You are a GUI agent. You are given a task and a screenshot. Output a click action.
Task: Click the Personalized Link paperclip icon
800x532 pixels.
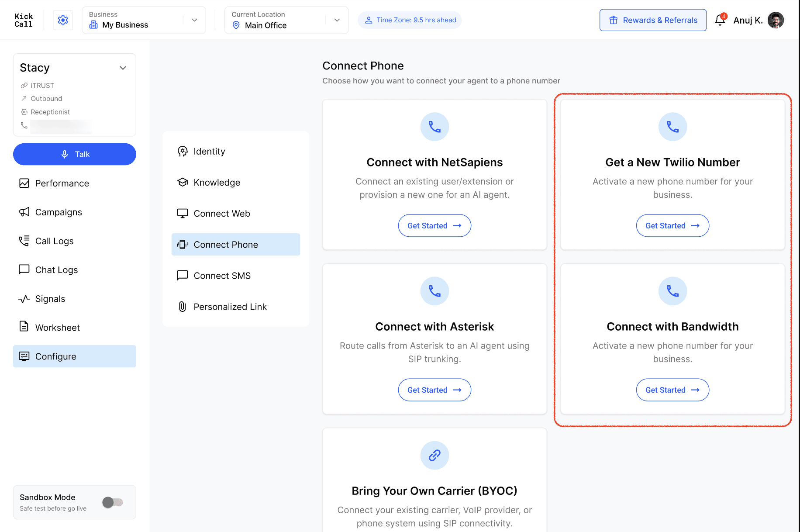point(183,307)
